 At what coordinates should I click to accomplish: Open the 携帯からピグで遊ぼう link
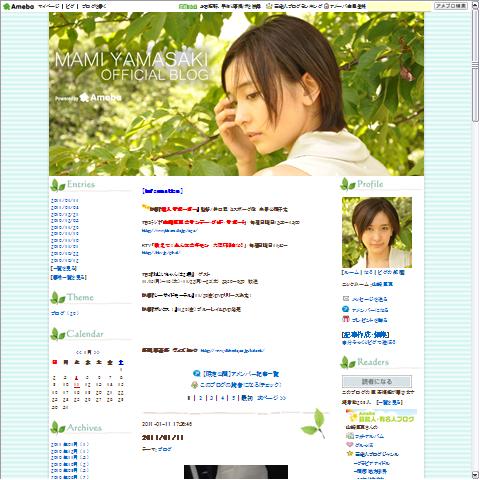(x=368, y=342)
